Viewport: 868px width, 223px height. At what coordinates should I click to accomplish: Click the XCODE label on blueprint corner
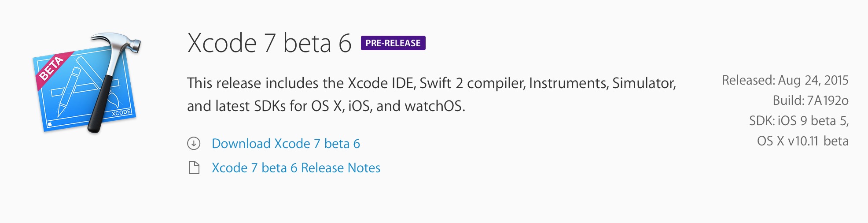coord(121,112)
